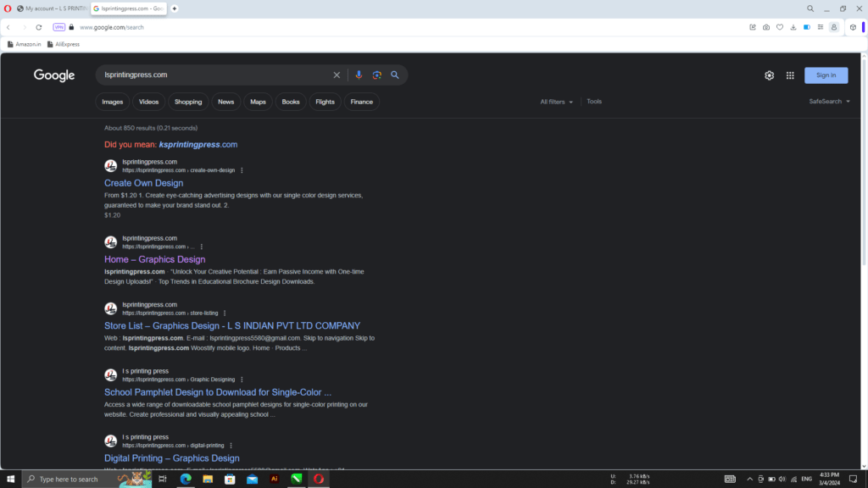Image resolution: width=868 pixels, height=488 pixels.
Task: Open taskbar clock showing 4:33 PM
Action: [x=829, y=480]
